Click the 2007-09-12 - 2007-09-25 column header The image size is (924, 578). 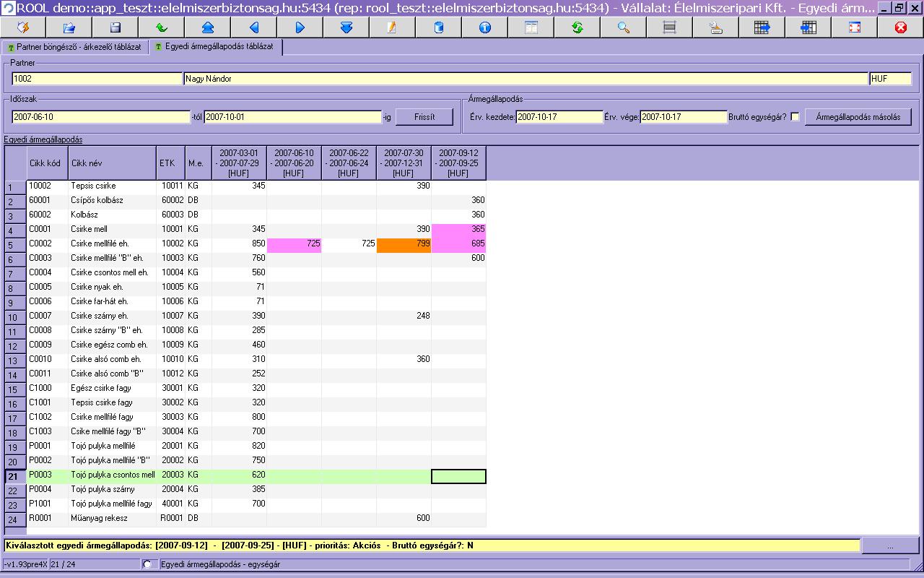pyautogui.click(x=458, y=163)
